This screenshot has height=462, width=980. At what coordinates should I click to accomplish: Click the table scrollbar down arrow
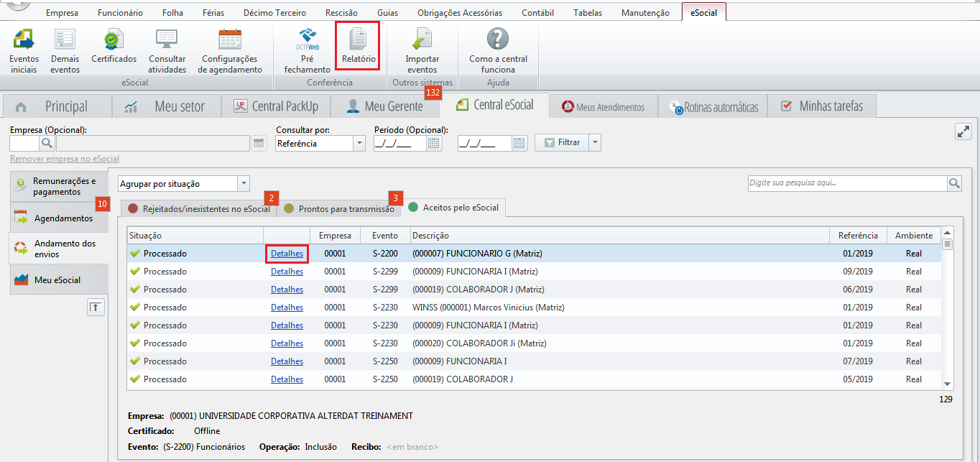pos(947,384)
